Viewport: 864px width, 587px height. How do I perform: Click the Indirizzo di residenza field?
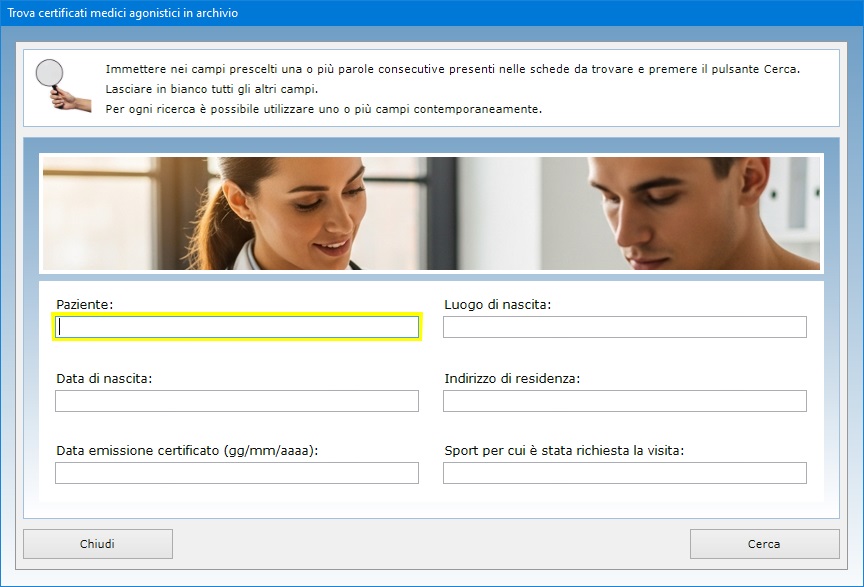624,401
